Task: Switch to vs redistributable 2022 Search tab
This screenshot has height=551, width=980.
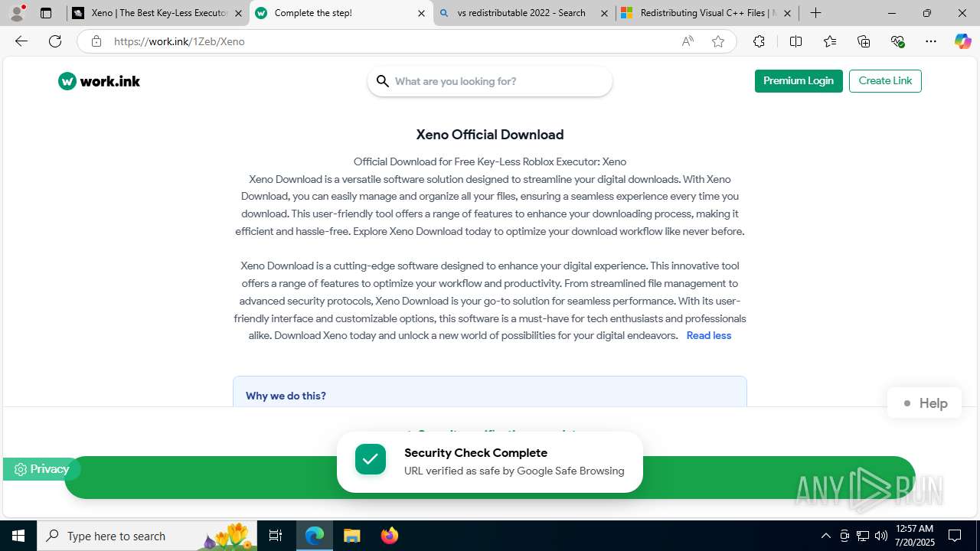Action: [524, 13]
